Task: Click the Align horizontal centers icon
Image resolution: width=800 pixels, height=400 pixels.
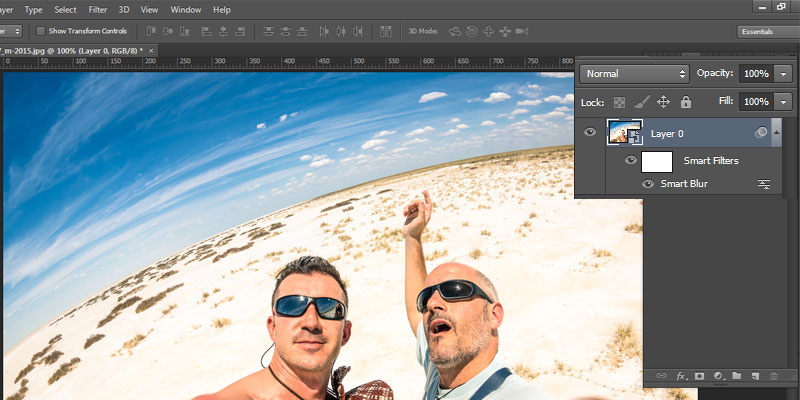Action: [x=223, y=31]
